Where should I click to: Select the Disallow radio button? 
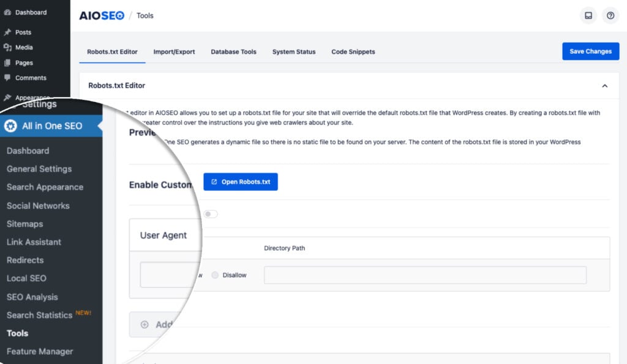(x=215, y=275)
